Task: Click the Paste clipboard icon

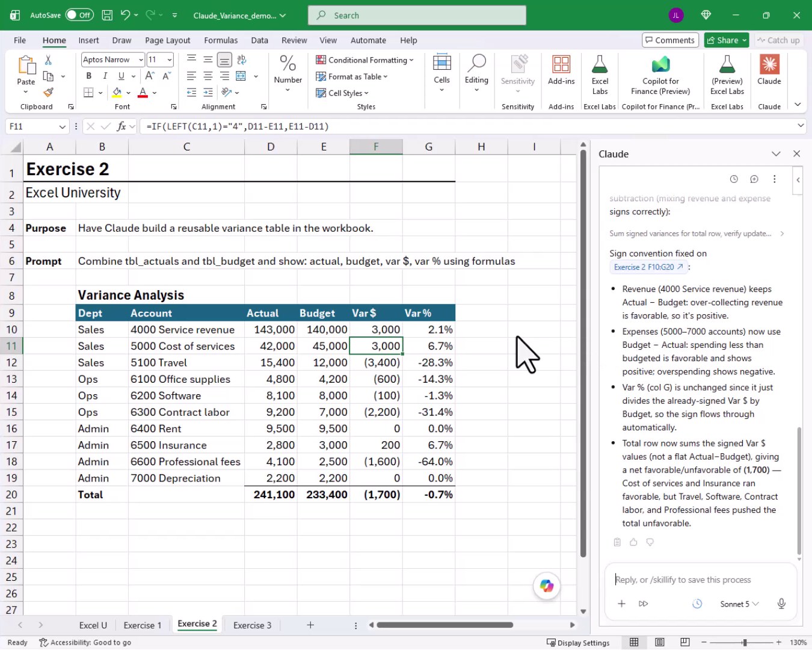Action: tap(26, 65)
